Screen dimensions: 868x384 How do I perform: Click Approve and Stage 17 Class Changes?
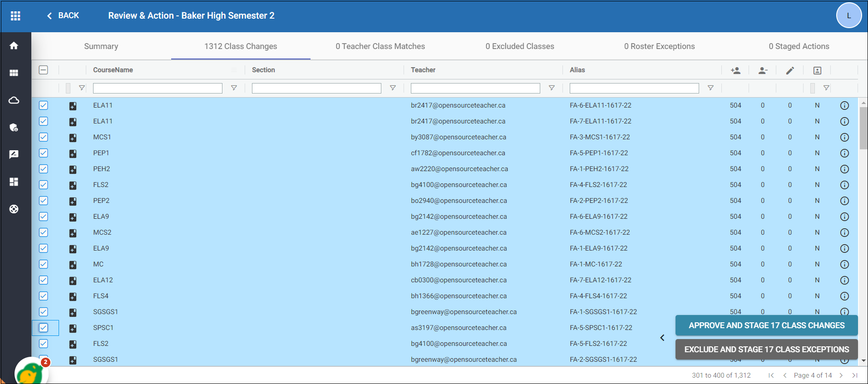[766, 325]
